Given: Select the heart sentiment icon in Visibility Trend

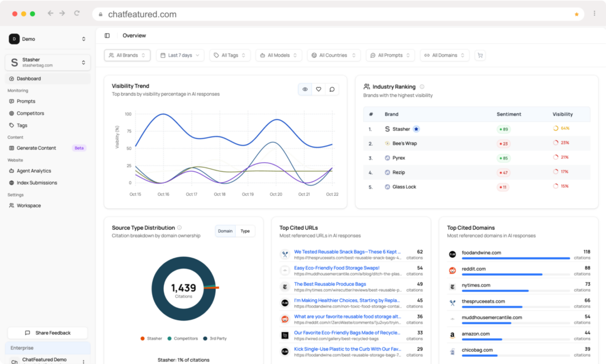Looking at the screenshot, I should 318,89.
